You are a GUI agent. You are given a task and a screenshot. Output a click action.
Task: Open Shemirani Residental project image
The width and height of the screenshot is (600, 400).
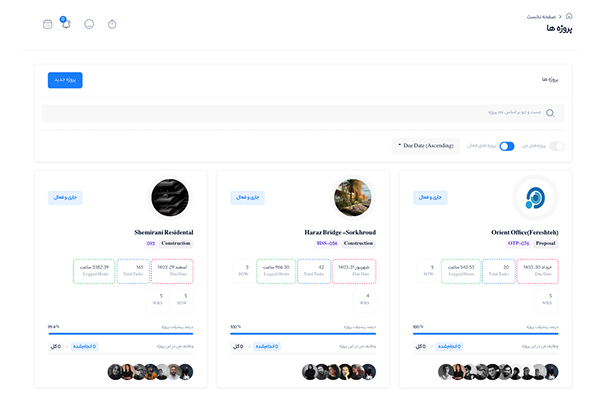(170, 198)
